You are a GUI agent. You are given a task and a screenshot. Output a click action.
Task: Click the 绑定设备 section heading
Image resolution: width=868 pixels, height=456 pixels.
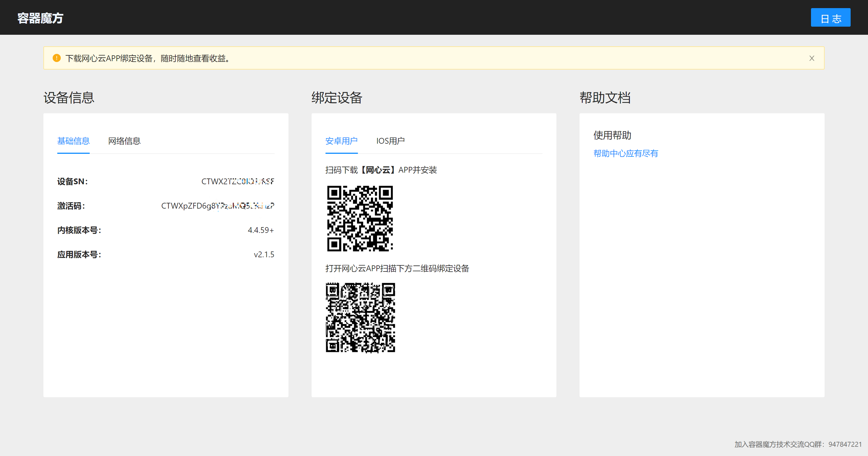click(336, 98)
